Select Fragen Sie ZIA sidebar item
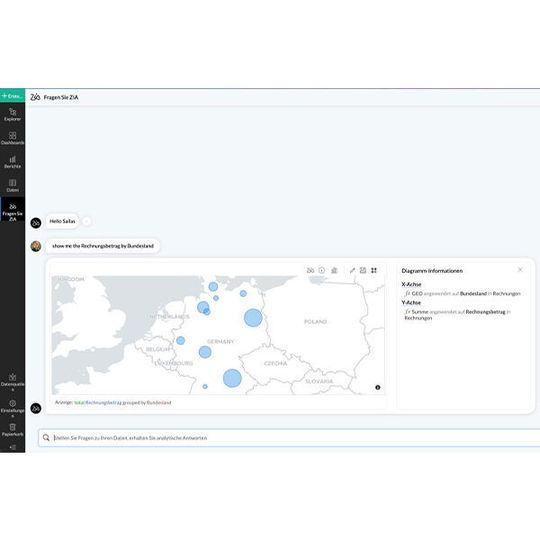Viewport: 540px width, 540px height. point(12,211)
